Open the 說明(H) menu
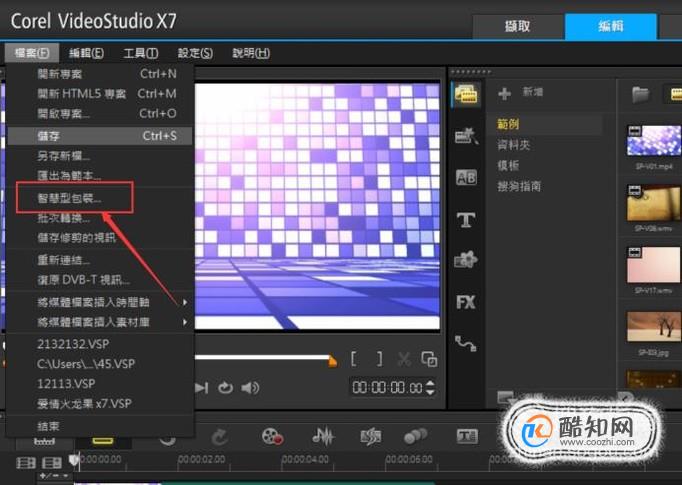This screenshot has height=485, width=682. [251, 53]
